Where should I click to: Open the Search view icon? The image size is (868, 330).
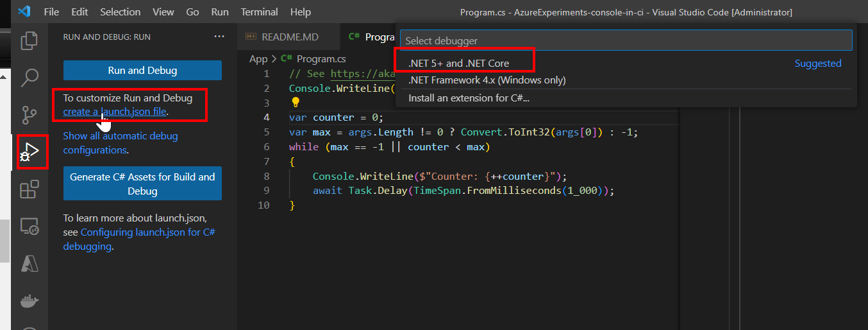(x=29, y=78)
